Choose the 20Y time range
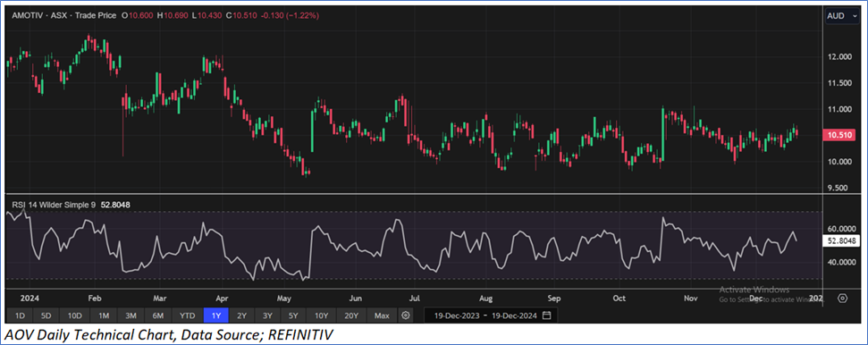 tap(351, 316)
